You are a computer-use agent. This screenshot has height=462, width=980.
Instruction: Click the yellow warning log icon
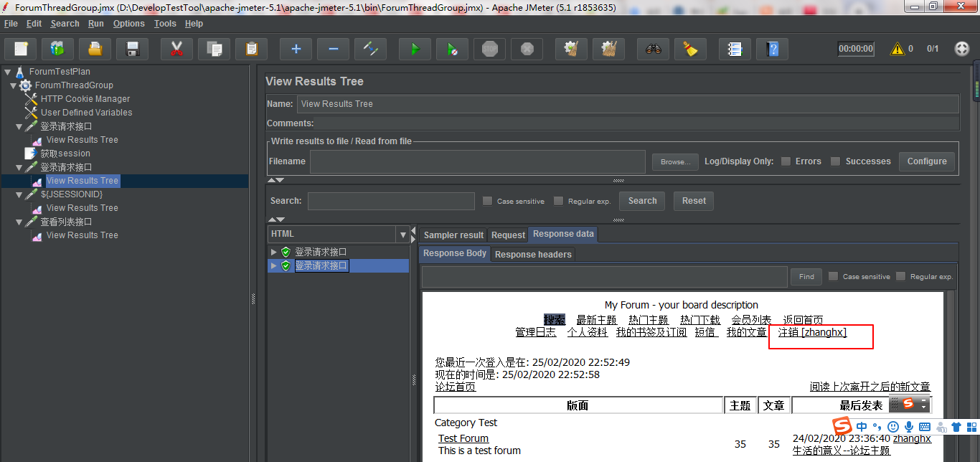point(897,49)
